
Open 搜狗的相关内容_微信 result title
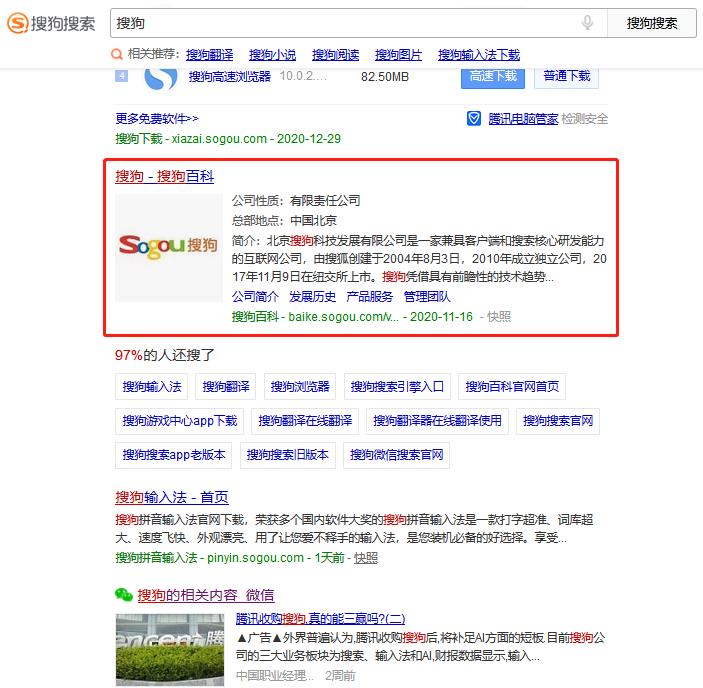pos(206,595)
